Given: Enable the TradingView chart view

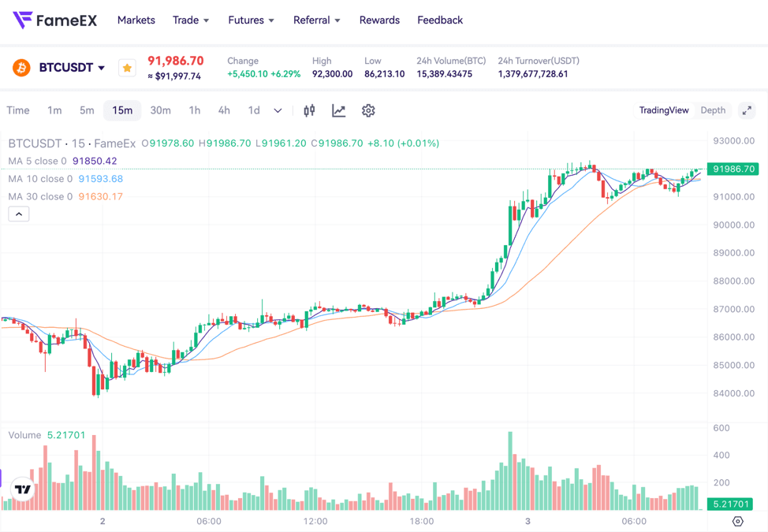Looking at the screenshot, I should click(x=664, y=110).
